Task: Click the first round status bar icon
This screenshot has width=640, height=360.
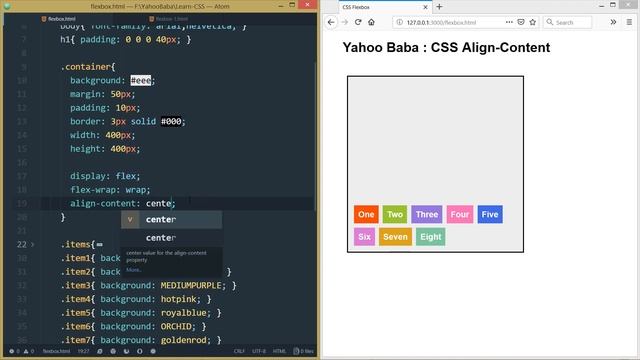Action: click(x=100, y=351)
